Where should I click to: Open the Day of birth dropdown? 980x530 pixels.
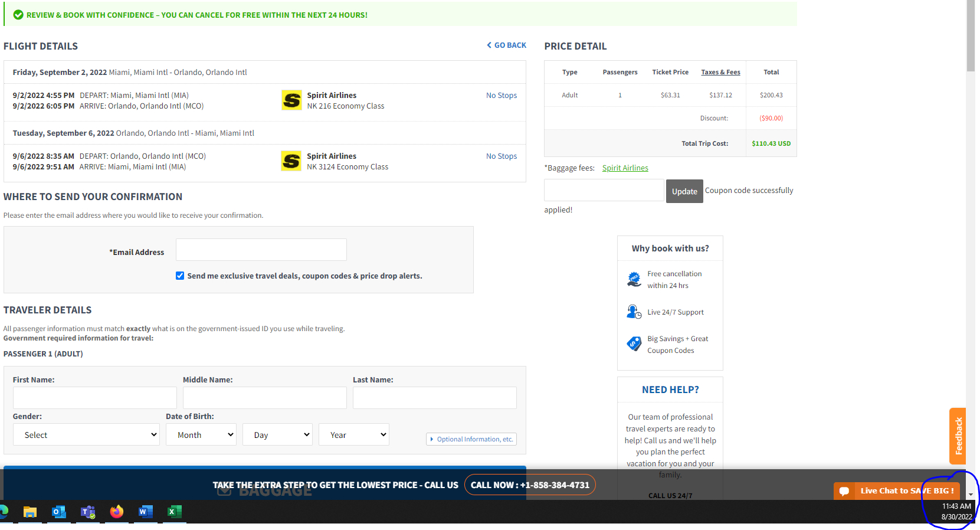pyautogui.click(x=277, y=434)
